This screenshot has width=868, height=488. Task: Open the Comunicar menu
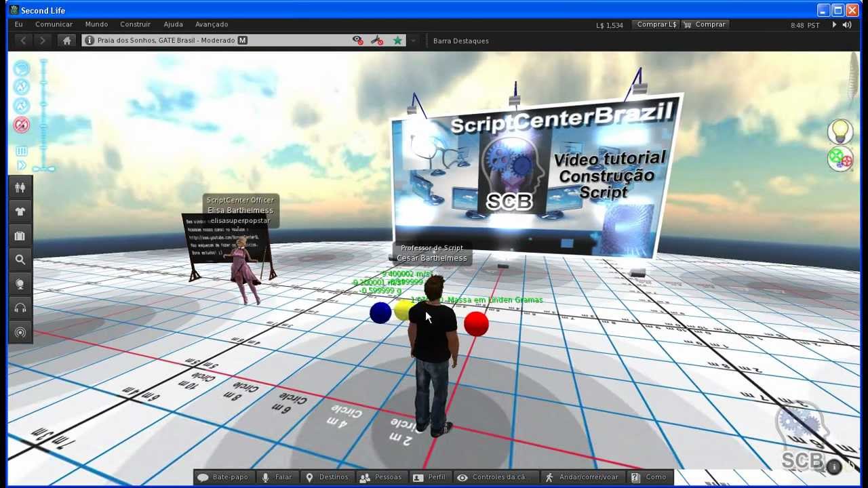click(54, 24)
